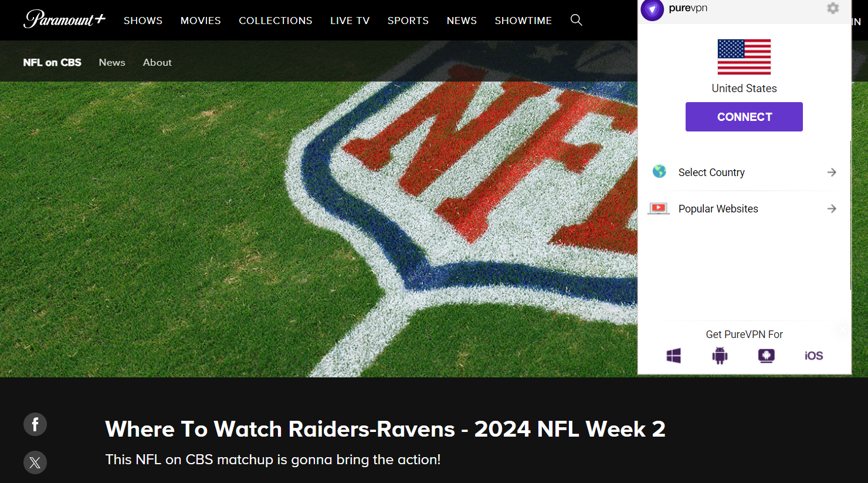This screenshot has width=868, height=483.
Task: Click subtitle 'This NFL on CBS matchup'
Action: click(273, 460)
